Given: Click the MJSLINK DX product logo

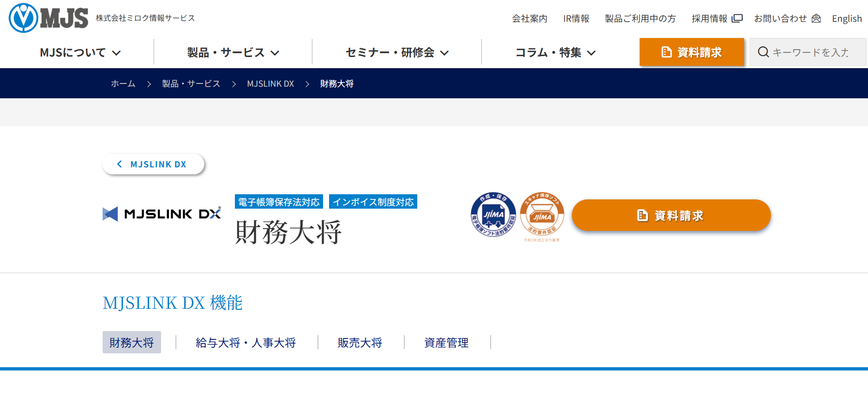Looking at the screenshot, I should click(162, 214).
